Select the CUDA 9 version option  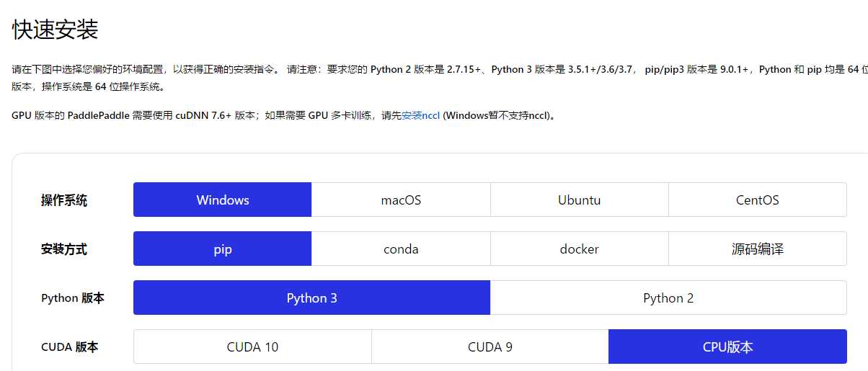point(490,347)
